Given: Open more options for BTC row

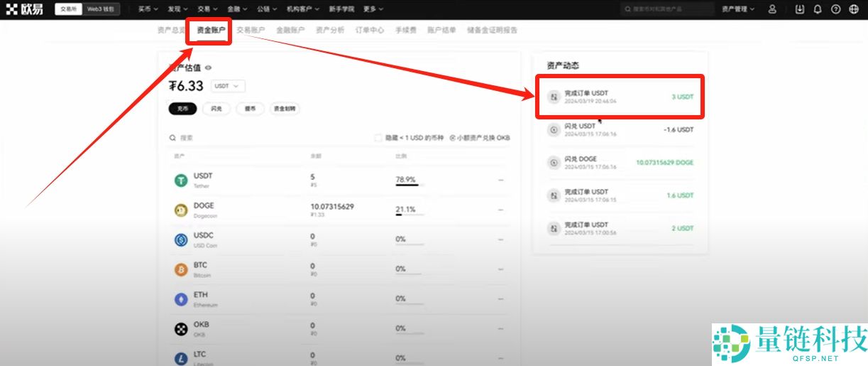Looking at the screenshot, I should [501, 270].
